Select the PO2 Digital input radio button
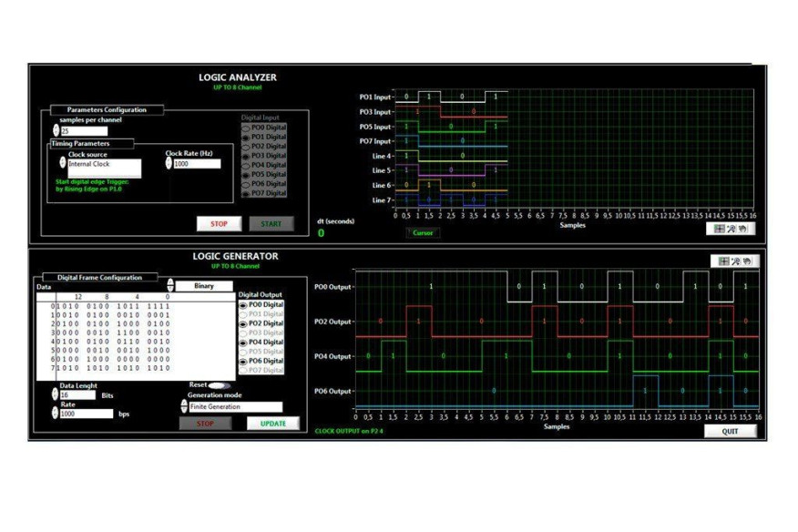798x532 pixels. (245, 146)
